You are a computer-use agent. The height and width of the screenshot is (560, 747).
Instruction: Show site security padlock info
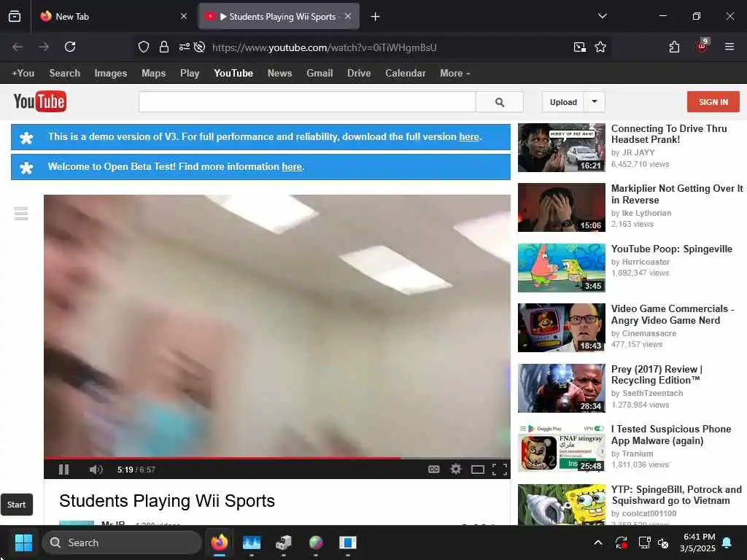pos(164,47)
